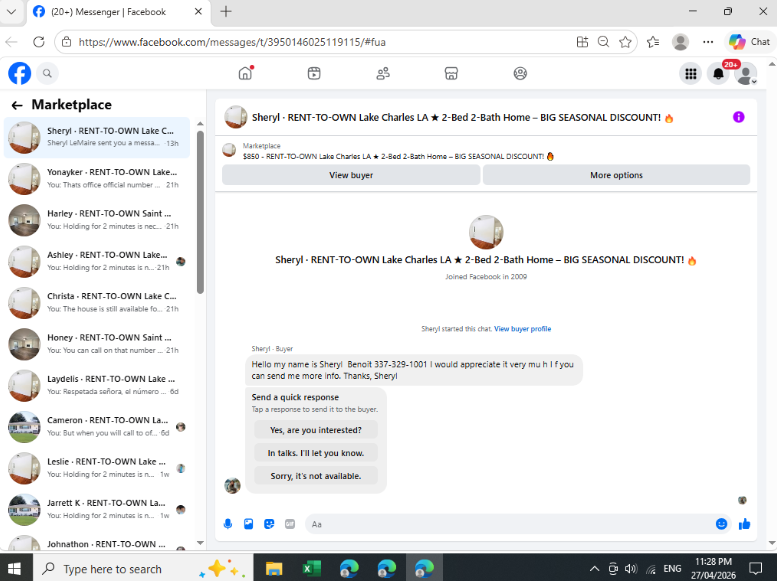Open the Cameron conversation
Screen dimensions: 777x581
(x=97, y=426)
